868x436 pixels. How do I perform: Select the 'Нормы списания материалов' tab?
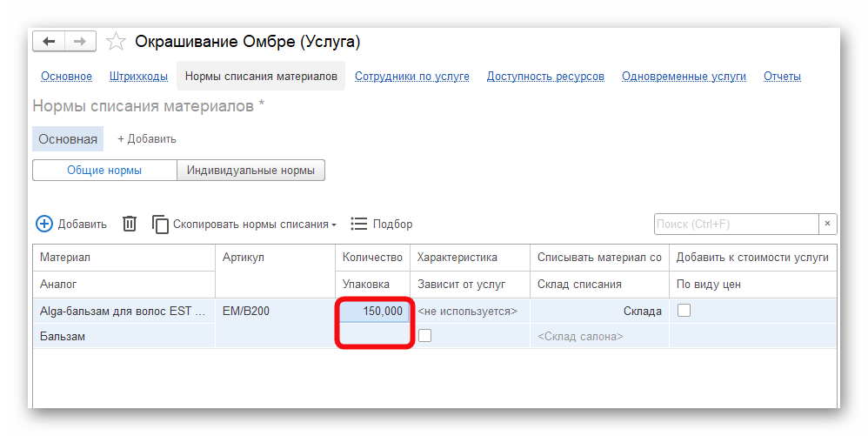(261, 76)
